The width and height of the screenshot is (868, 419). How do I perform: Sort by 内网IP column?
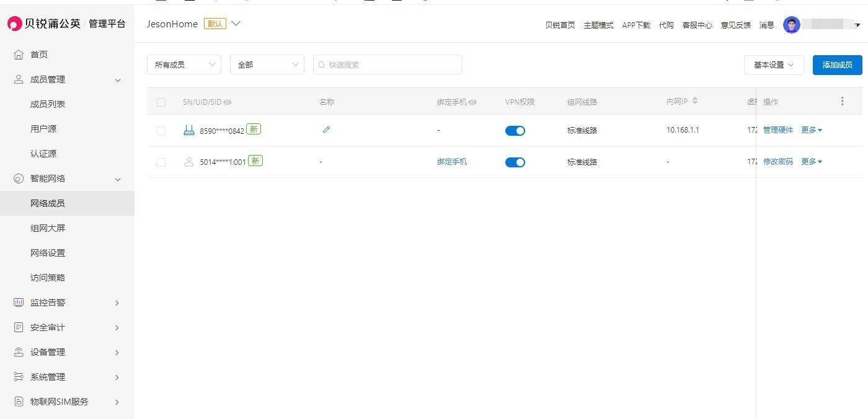(695, 100)
